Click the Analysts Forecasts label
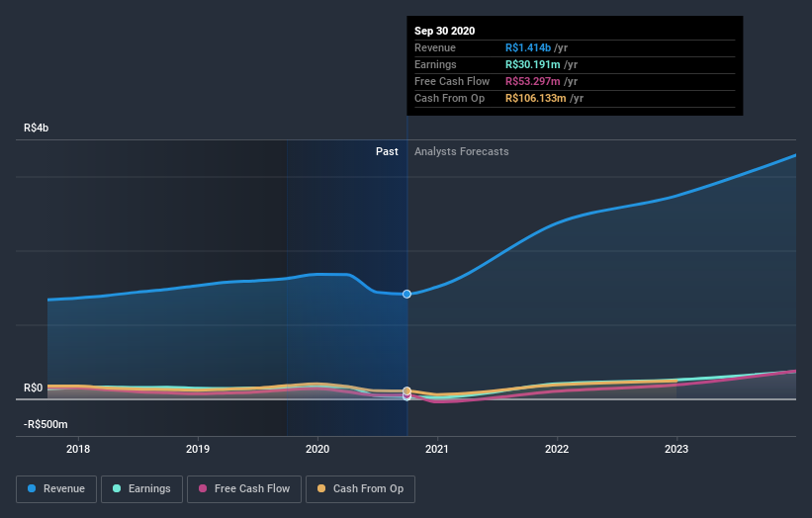The width and height of the screenshot is (812, 518). point(462,151)
